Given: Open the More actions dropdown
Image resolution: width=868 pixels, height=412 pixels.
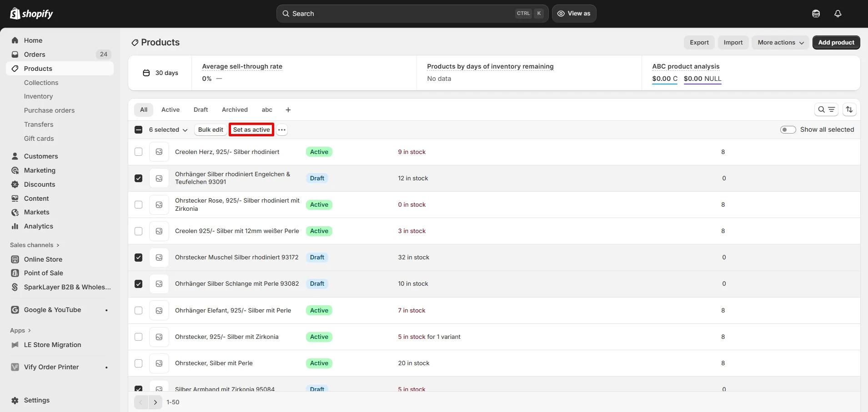Looking at the screenshot, I should (780, 42).
